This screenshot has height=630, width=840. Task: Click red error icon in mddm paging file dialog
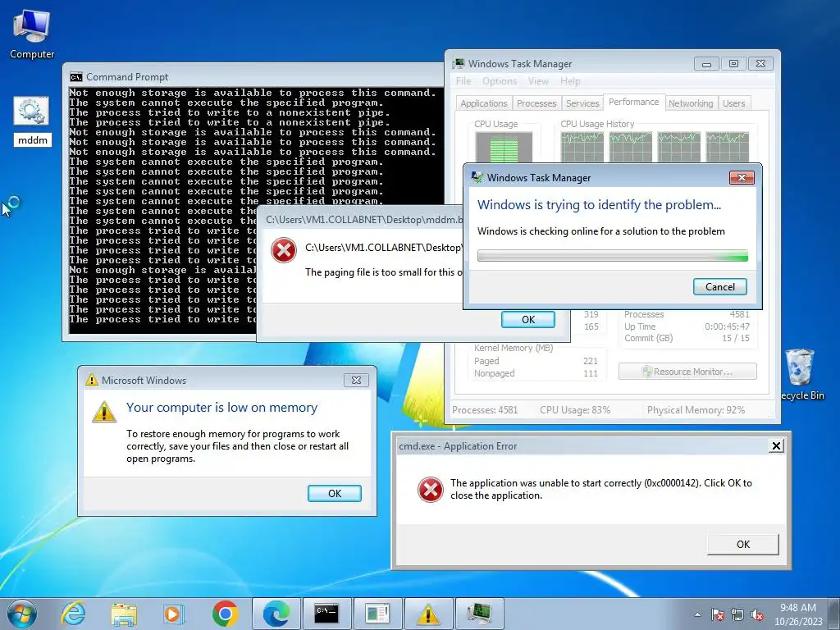283,250
